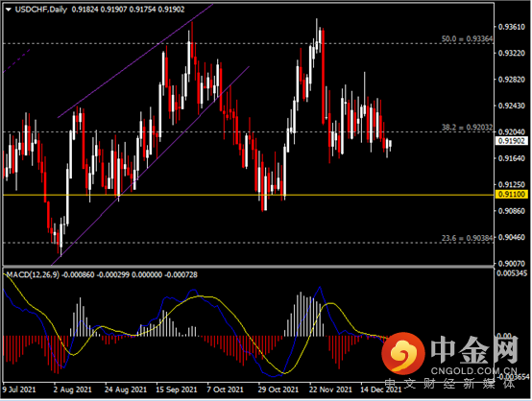The width and height of the screenshot is (532, 401).
Task: Select the 22 Nov 2021 date label
Action: tap(330, 389)
